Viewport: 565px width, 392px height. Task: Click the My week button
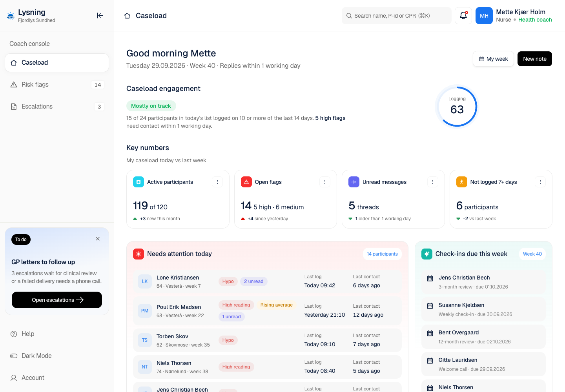click(x=493, y=59)
